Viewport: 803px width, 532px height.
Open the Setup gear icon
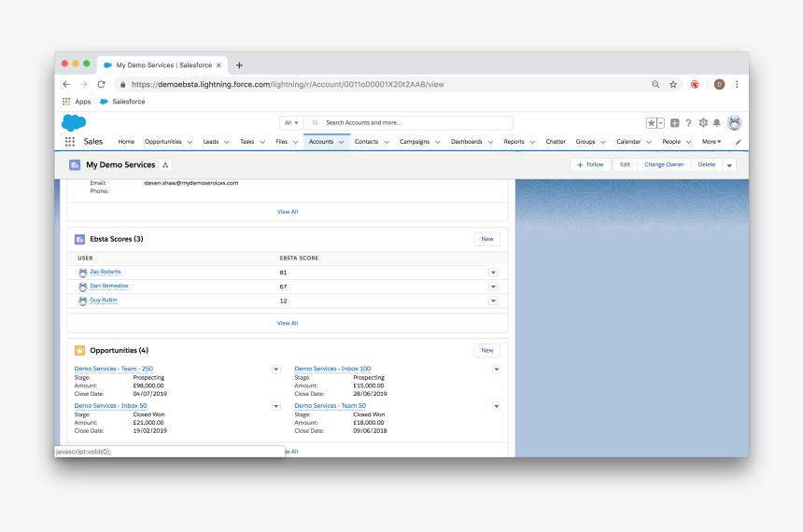point(703,123)
